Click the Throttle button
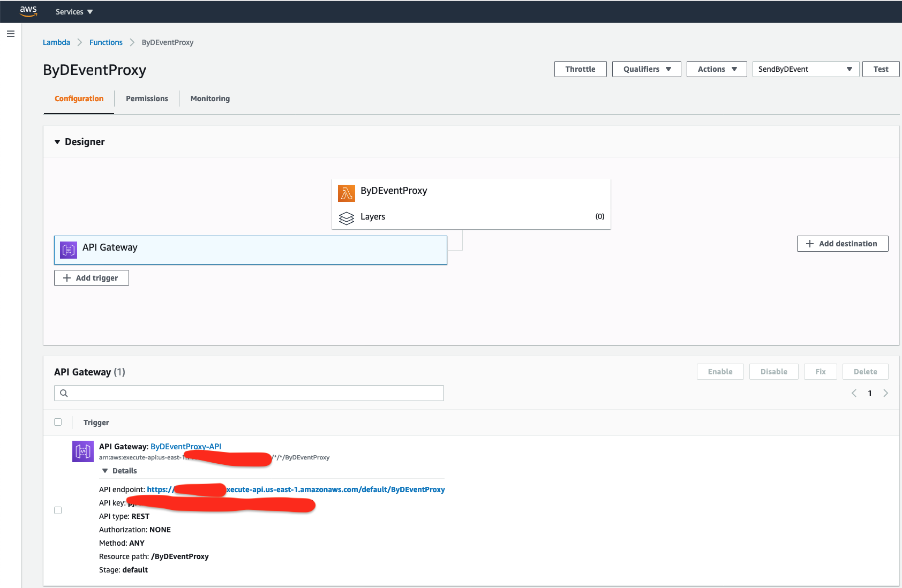The height and width of the screenshot is (588, 902). tap(580, 69)
